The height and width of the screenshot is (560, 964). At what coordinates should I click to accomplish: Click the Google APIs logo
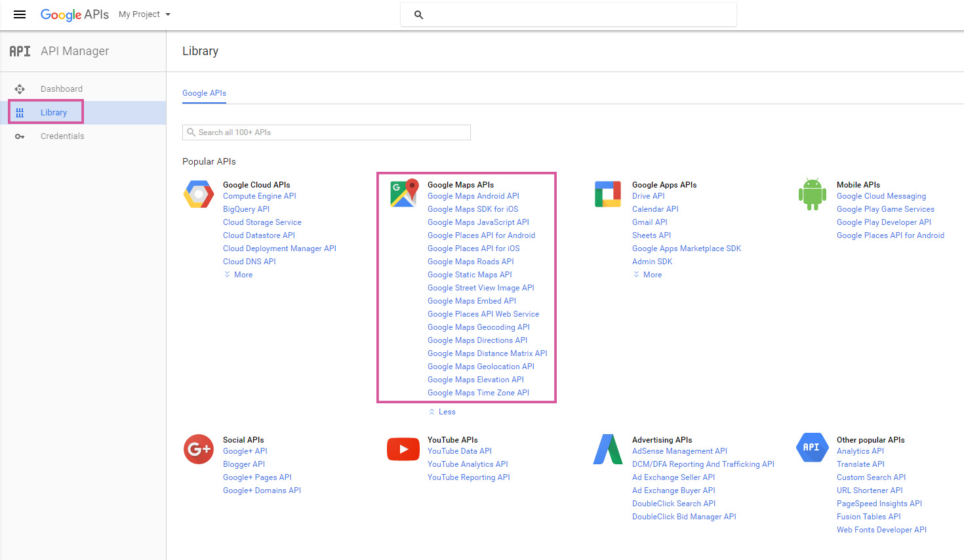click(x=75, y=14)
